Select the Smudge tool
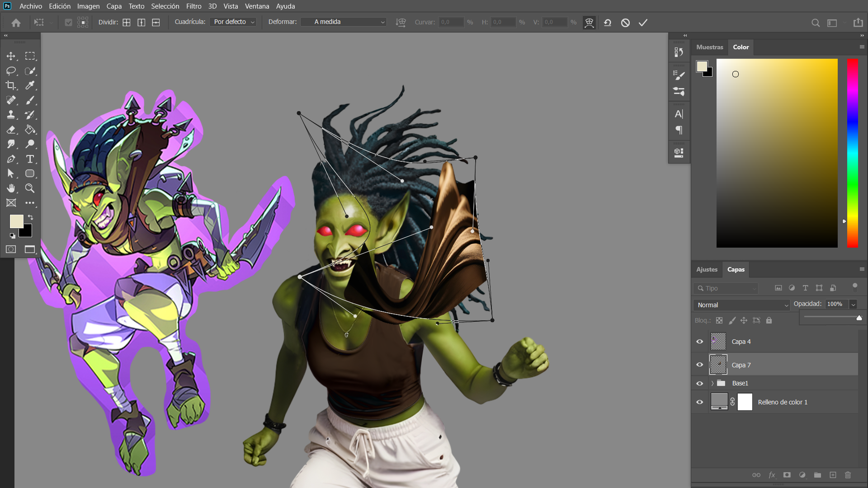The image size is (868, 488). [x=11, y=144]
